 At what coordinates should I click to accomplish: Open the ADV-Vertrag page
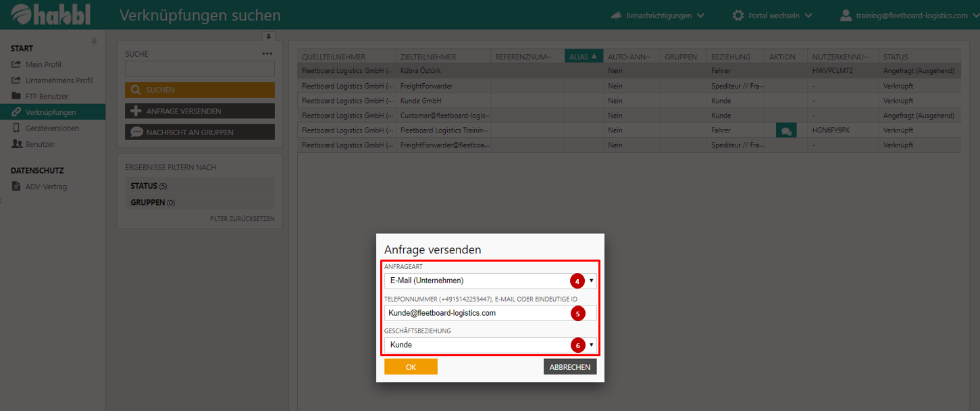click(46, 187)
